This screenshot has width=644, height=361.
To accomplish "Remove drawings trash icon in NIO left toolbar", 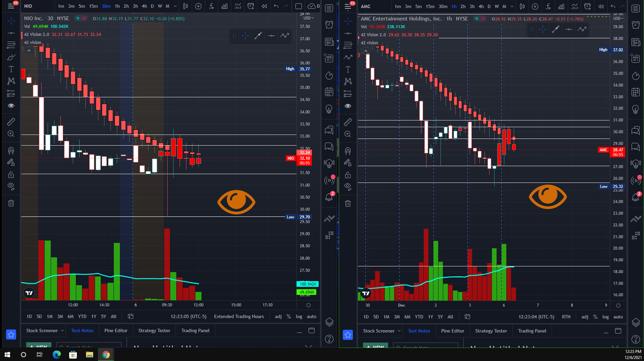I will 11,203.
